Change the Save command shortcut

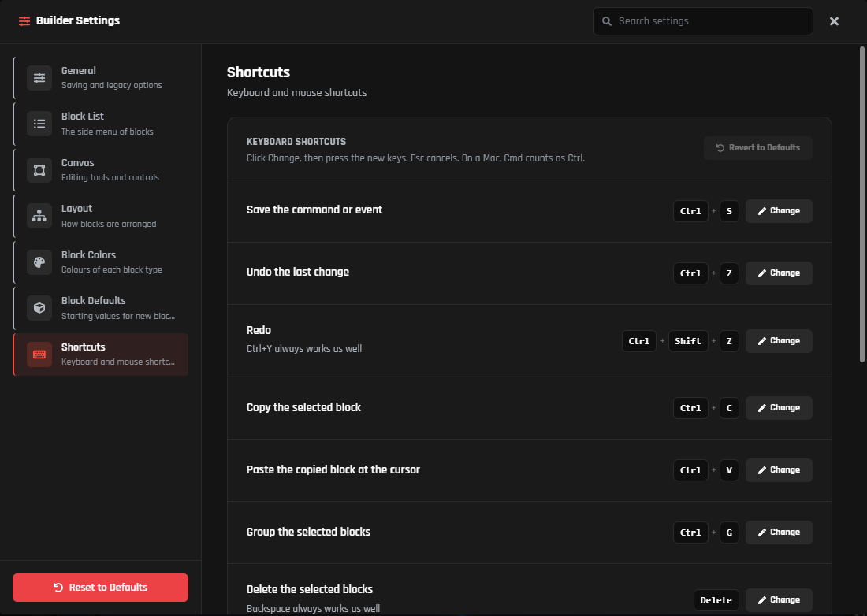click(x=779, y=211)
